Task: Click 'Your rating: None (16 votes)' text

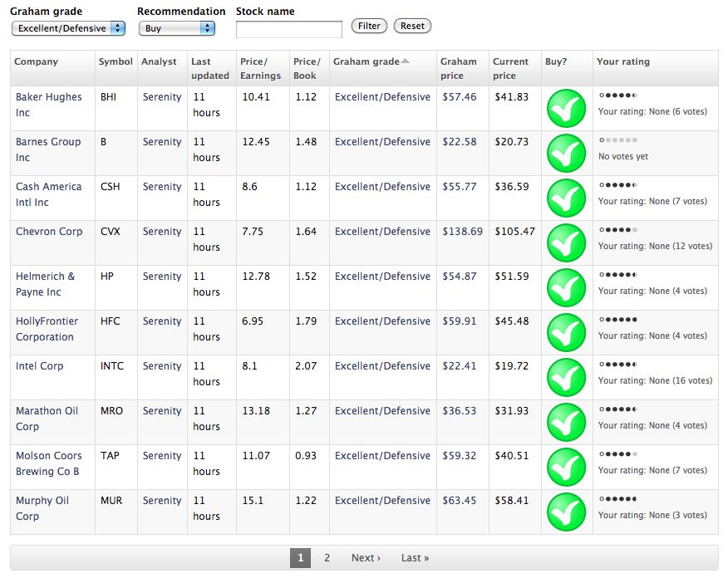Action: click(x=655, y=380)
